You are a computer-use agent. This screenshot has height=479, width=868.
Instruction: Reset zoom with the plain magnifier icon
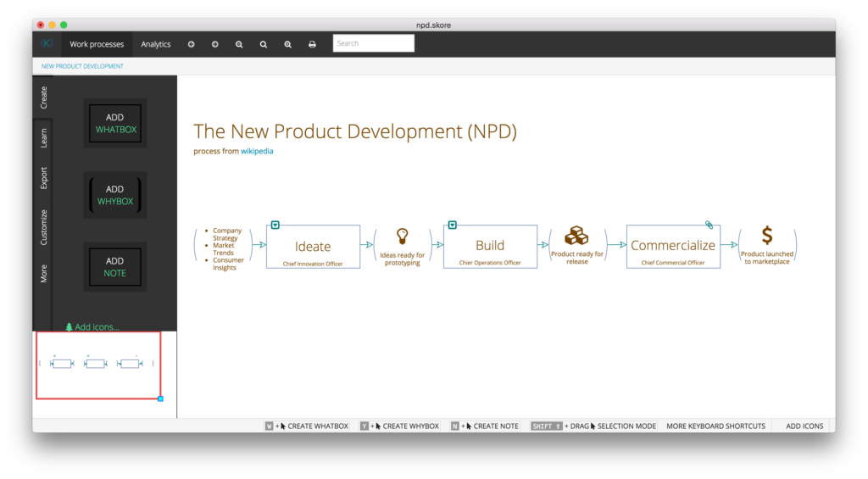(x=264, y=44)
